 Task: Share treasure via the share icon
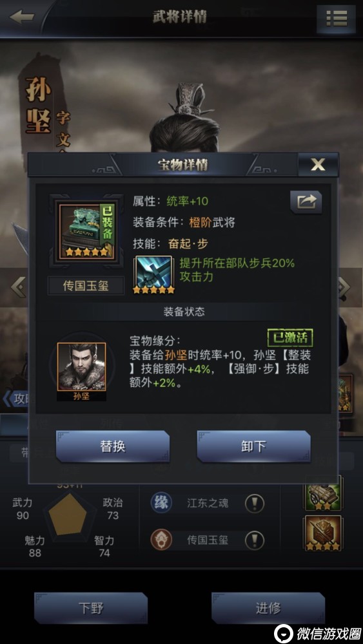pos(306,202)
